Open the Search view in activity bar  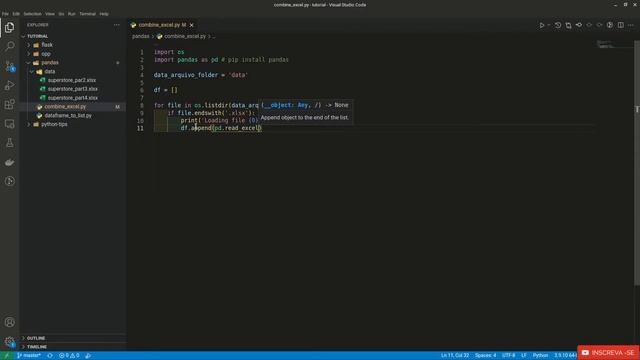(9, 46)
